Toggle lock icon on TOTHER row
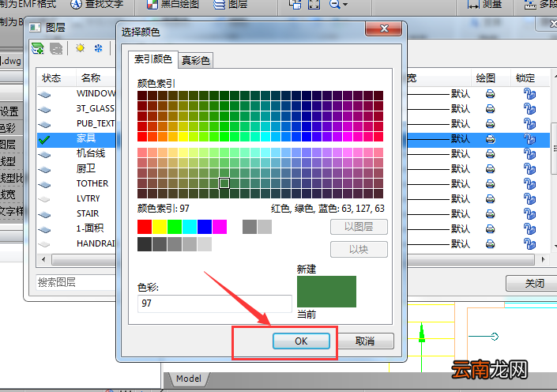 pos(529,183)
